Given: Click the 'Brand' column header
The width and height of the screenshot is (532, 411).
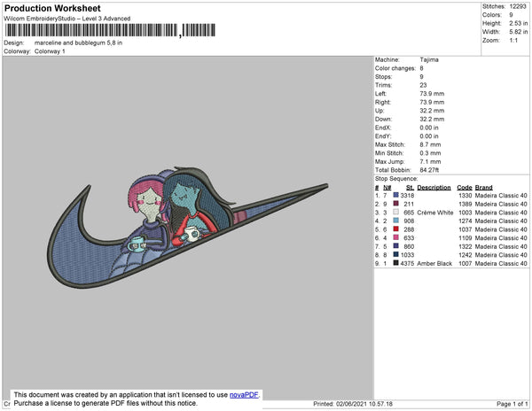Looking at the screenshot, I should (484, 188).
